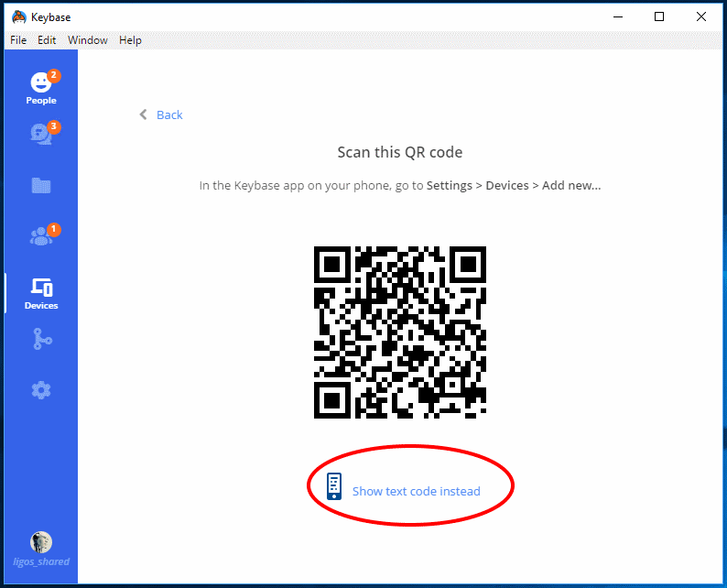The width and height of the screenshot is (727, 588).
Task: Click the QR code image
Action: point(400,332)
